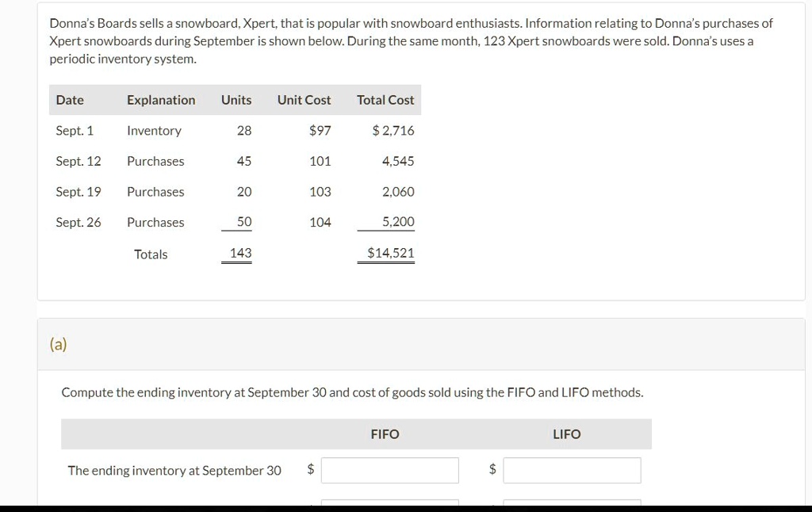This screenshot has height=512, width=812.
Task: Click the 5,200 total cost cell
Action: click(x=398, y=222)
